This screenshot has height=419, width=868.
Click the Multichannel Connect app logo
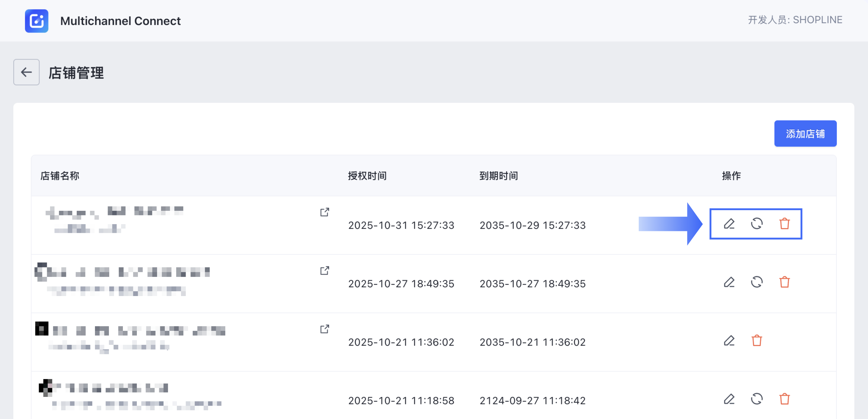pyautogui.click(x=36, y=20)
